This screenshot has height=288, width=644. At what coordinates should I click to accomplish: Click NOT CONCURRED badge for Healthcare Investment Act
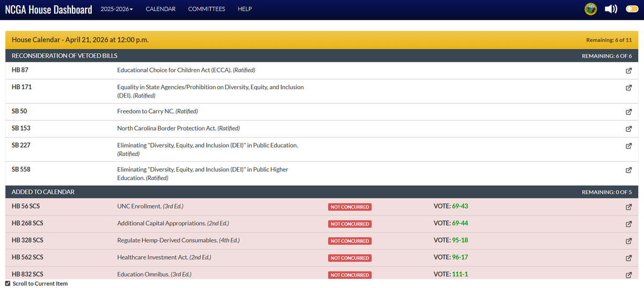(350, 258)
